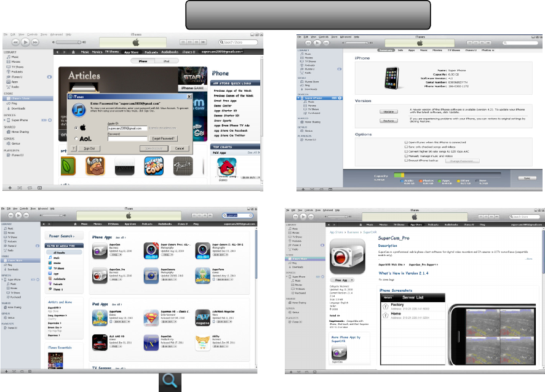Screen dimensions: 545x392
Task: Open the Power Search link
Action: tap(61, 236)
